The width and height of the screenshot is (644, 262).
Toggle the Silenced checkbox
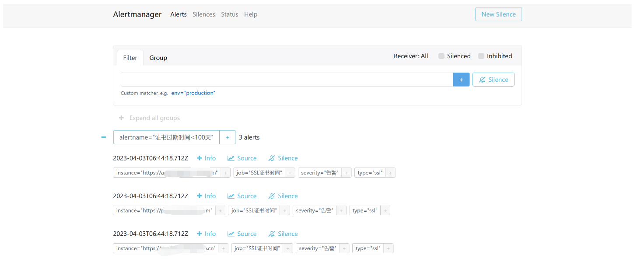point(441,56)
